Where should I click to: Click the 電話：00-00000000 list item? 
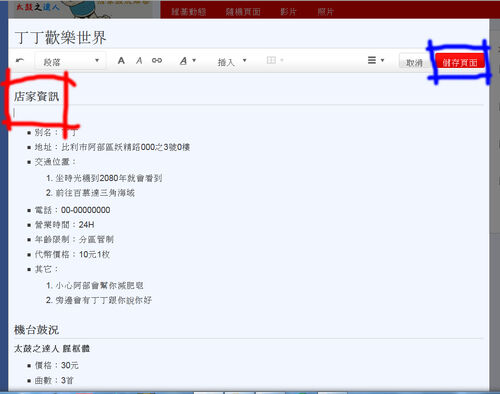[73, 210]
